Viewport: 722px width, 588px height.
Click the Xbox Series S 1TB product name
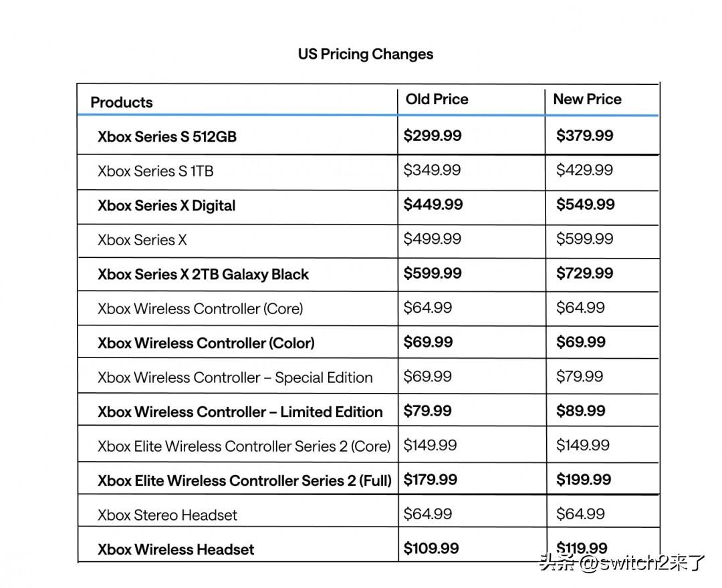click(156, 171)
